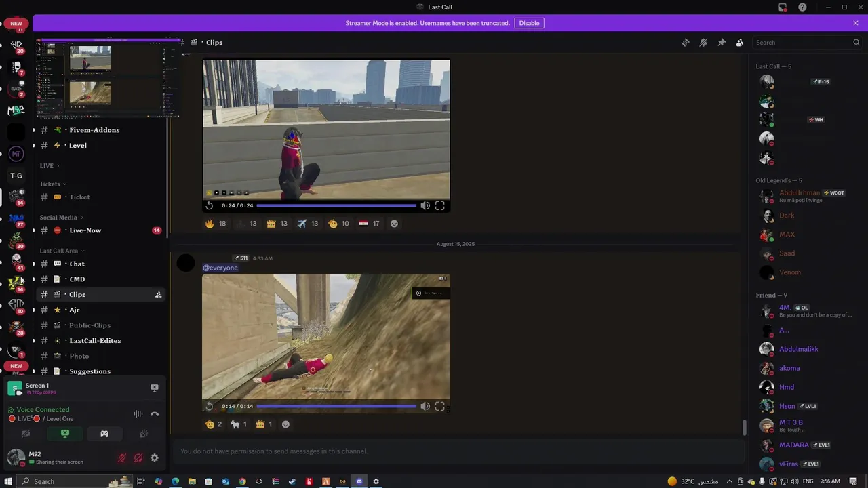Viewport: 868px width, 488px height.
Task: Expand the LIVE category
Action: click(x=50, y=166)
